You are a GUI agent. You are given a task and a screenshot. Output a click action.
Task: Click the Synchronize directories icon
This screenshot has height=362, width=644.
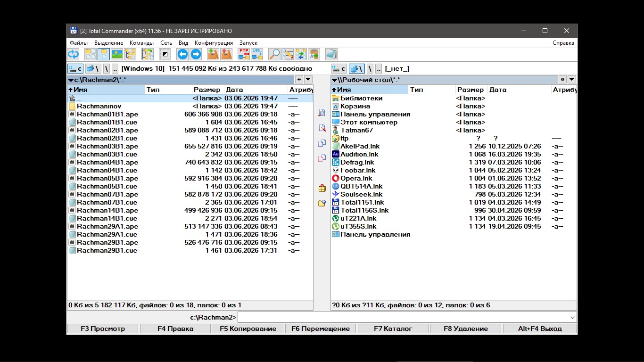pos(301,54)
